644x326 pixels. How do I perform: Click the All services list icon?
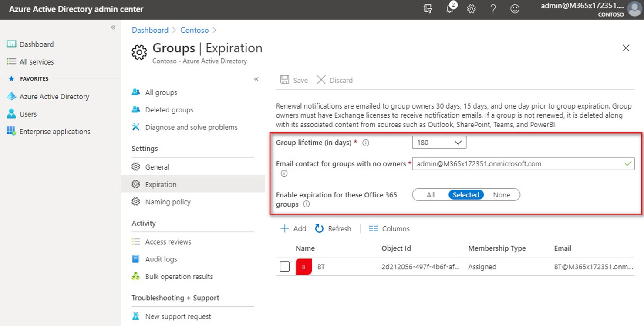pos(11,61)
